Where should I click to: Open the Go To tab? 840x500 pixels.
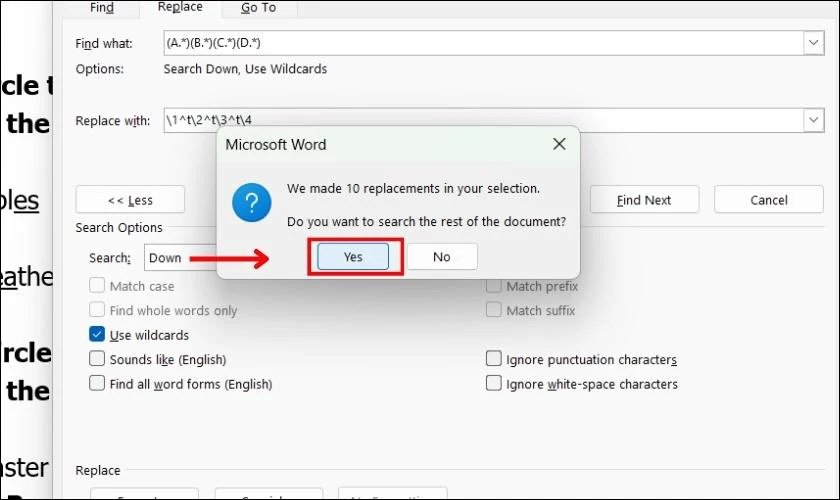click(x=258, y=8)
